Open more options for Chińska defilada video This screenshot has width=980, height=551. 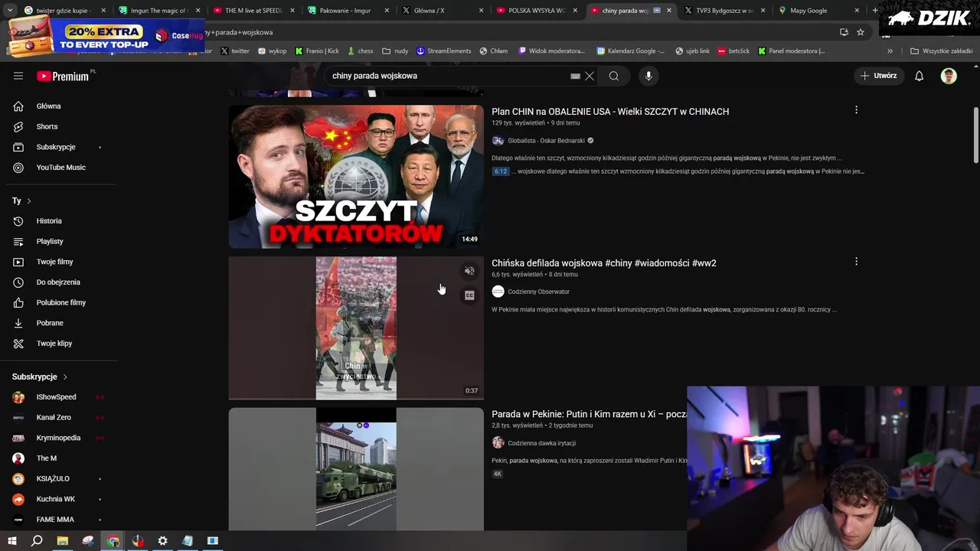point(856,262)
